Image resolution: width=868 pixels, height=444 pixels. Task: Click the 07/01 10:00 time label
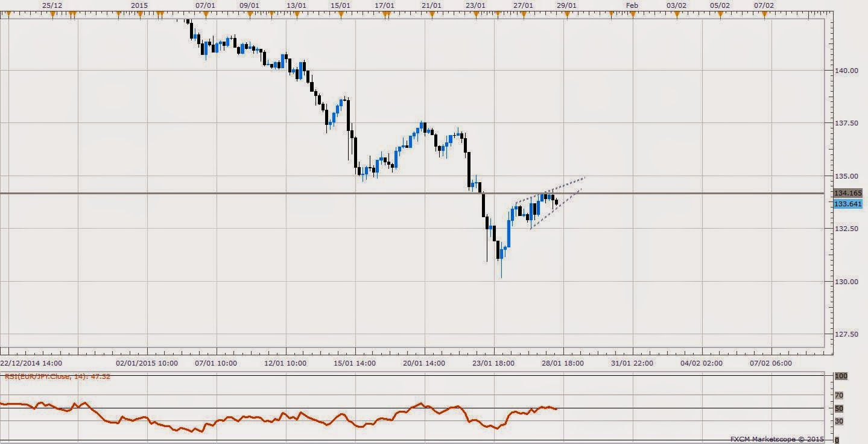[215, 363]
